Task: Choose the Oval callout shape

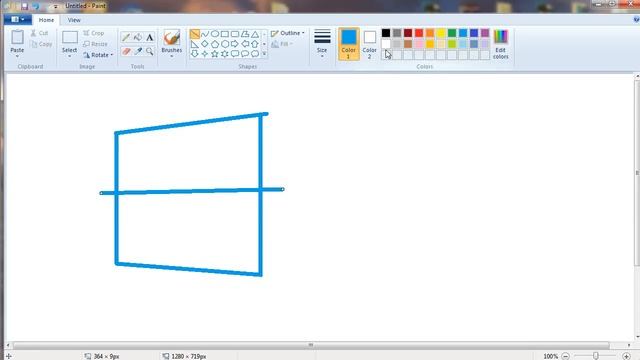Action: (245, 53)
